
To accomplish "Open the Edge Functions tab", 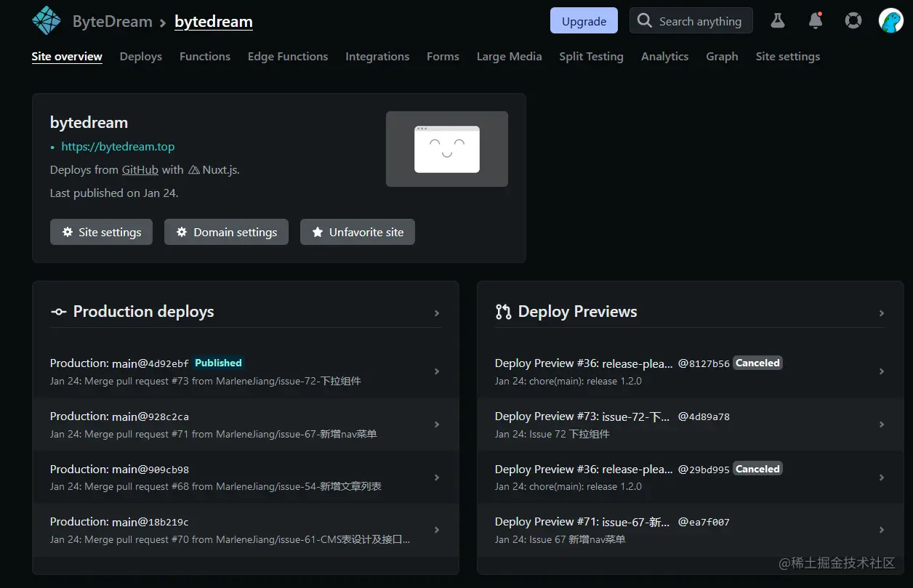I will [x=288, y=56].
